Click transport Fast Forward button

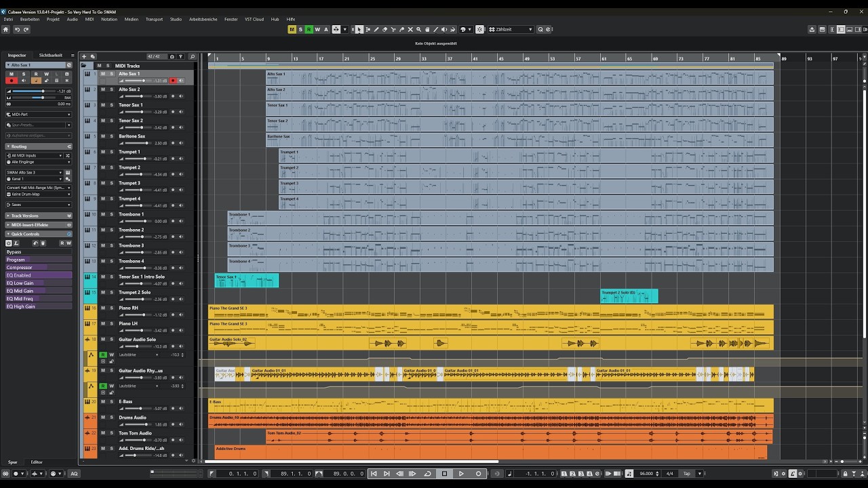pyautogui.click(x=412, y=474)
